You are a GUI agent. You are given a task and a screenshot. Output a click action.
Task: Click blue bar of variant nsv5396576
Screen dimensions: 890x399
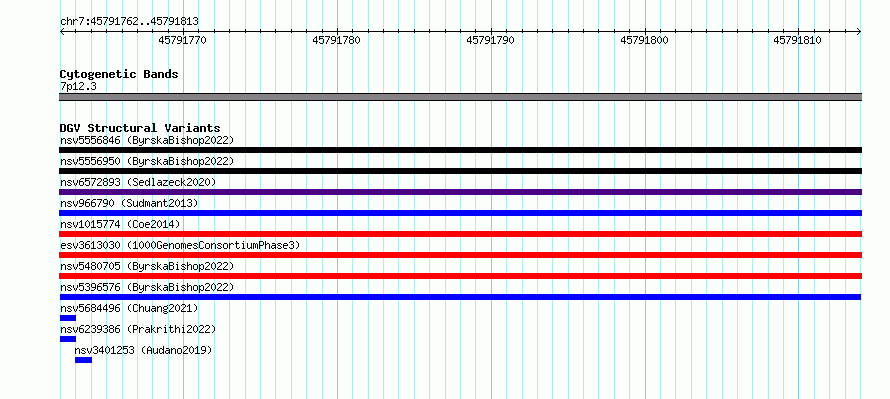click(460, 297)
